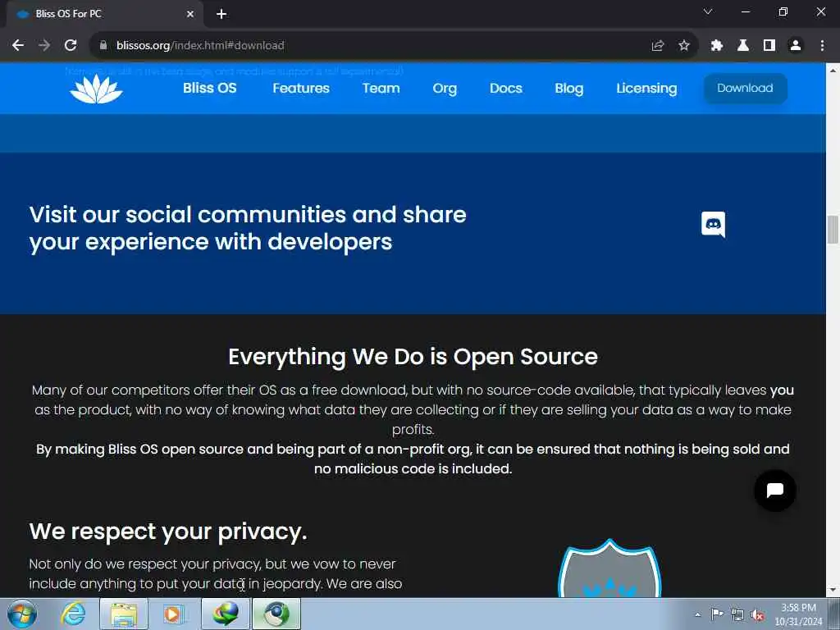The image size is (840, 630).
Task: Switch to the Chromium taskbar window
Action: point(276,614)
